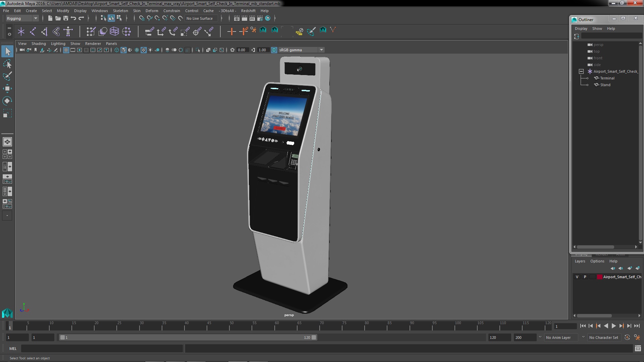Collapse the Airport_Smart_Self_Check group in Outliner
Viewport: 644px width, 362px height.
581,71
